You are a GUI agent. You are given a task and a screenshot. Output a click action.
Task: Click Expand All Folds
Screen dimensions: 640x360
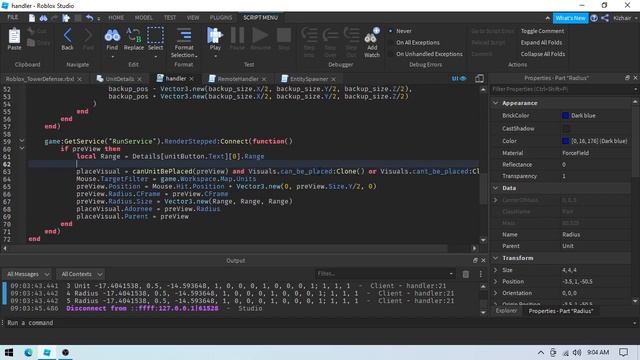[x=541, y=42]
